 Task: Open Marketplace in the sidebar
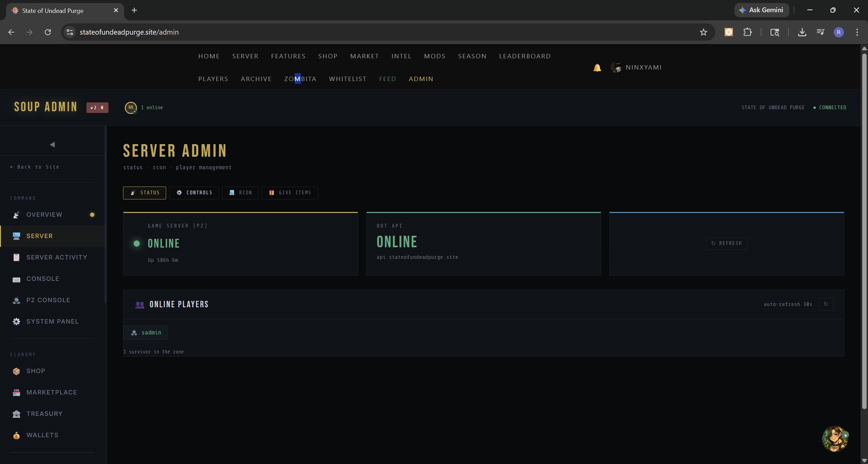(x=52, y=392)
